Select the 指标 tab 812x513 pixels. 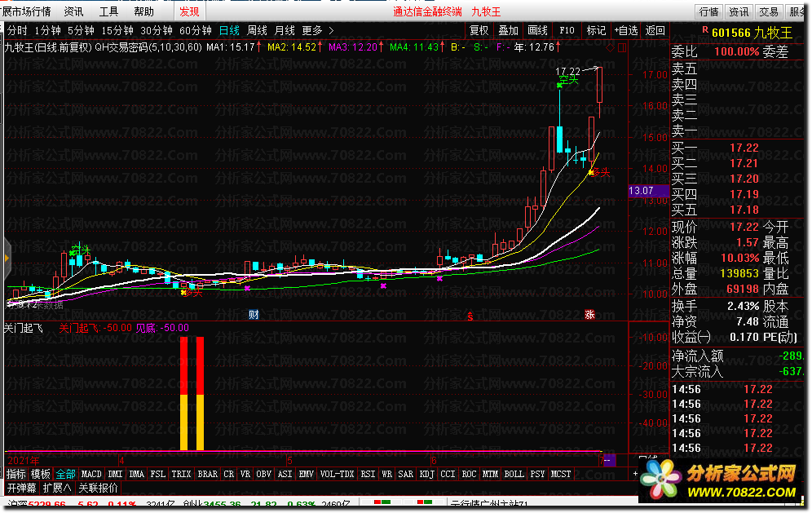click(16, 474)
